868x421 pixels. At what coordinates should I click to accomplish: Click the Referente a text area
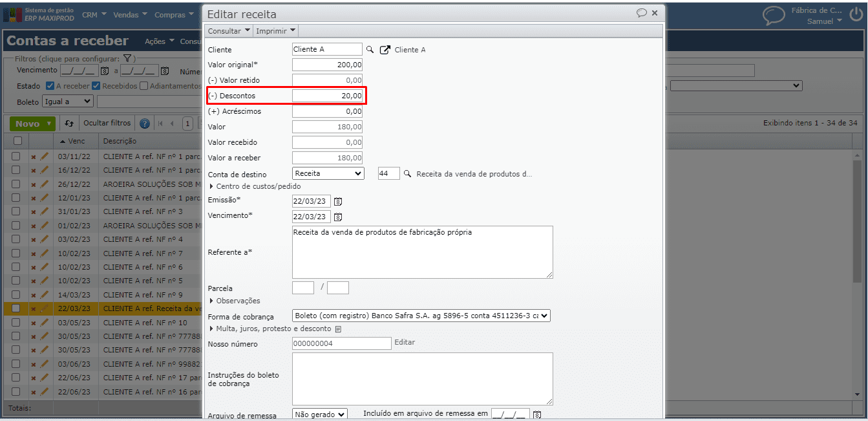tap(423, 252)
